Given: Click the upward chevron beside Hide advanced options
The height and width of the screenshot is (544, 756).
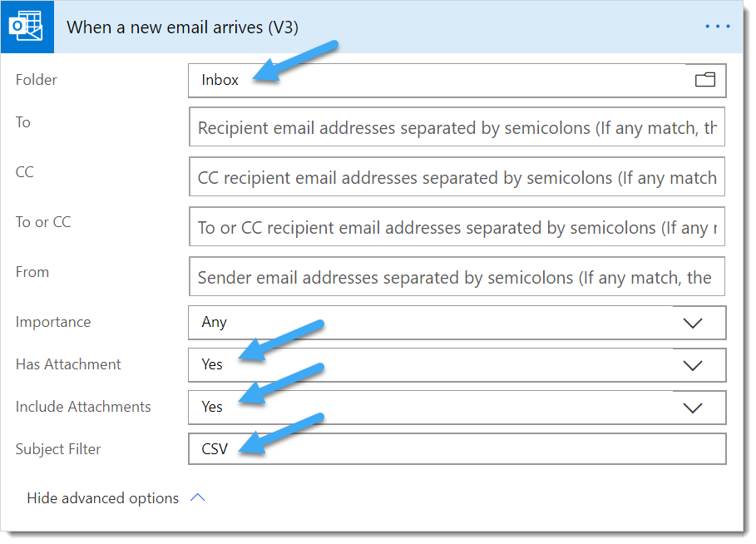Looking at the screenshot, I should tap(198, 497).
